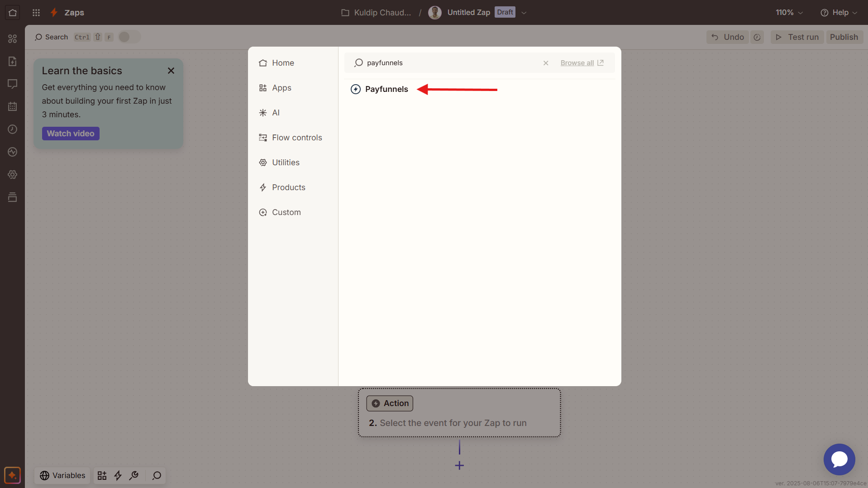Open the Variables button
The height and width of the screenshot is (488, 868).
pos(62,475)
